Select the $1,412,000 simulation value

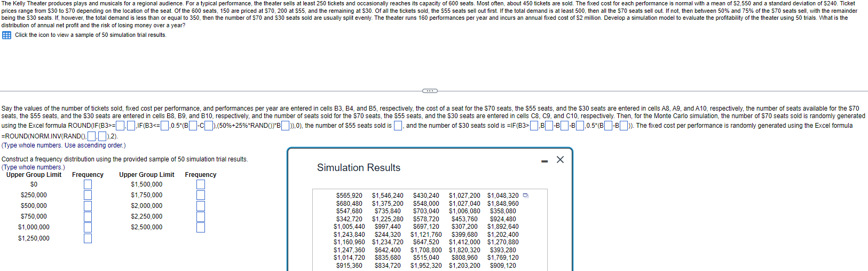(x=464, y=242)
